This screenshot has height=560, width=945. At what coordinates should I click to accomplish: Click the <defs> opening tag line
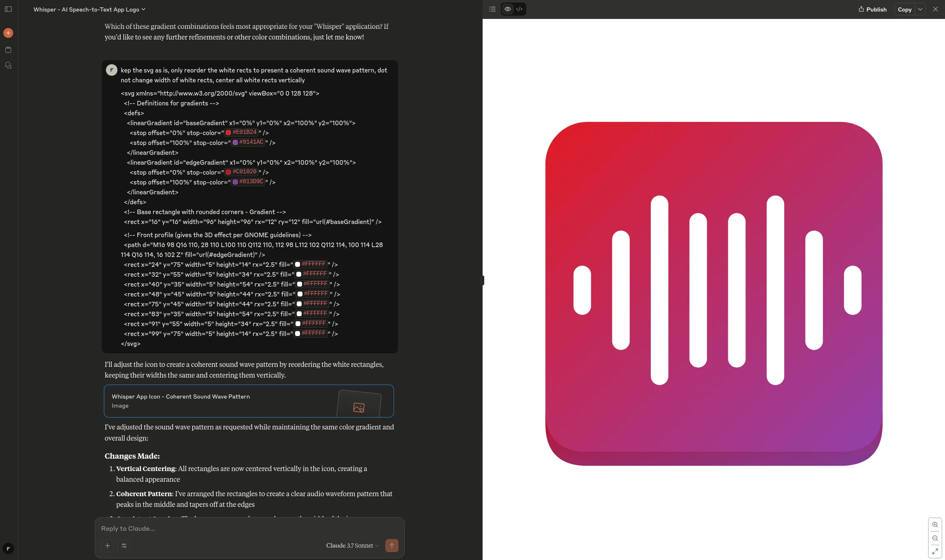tap(134, 113)
